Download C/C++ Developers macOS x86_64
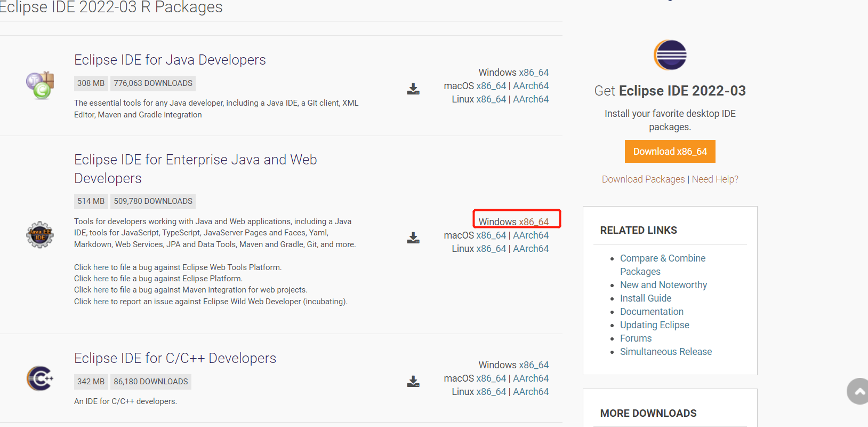The image size is (868, 427). [x=491, y=378]
